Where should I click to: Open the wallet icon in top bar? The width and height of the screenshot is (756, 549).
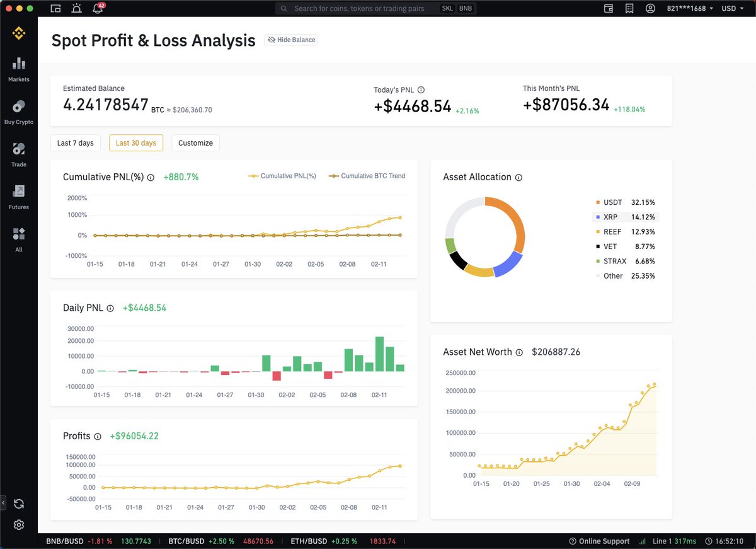pyautogui.click(x=609, y=9)
